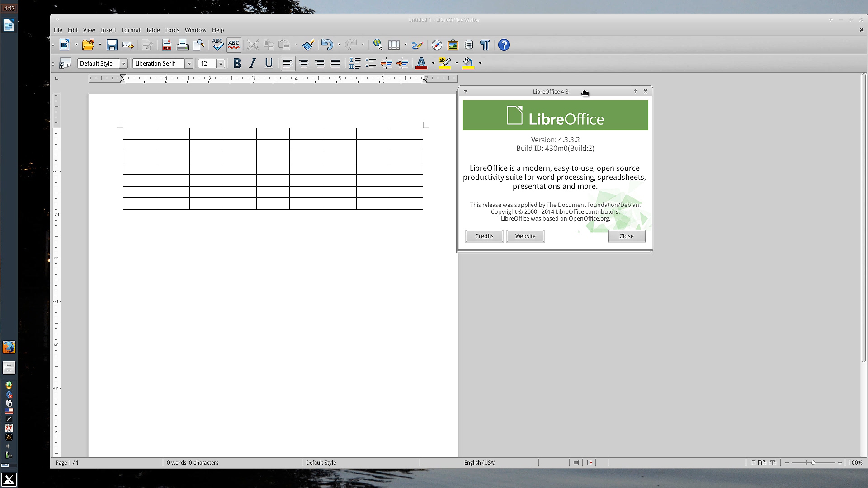Open the Tools menu
The width and height of the screenshot is (868, 488).
click(172, 30)
